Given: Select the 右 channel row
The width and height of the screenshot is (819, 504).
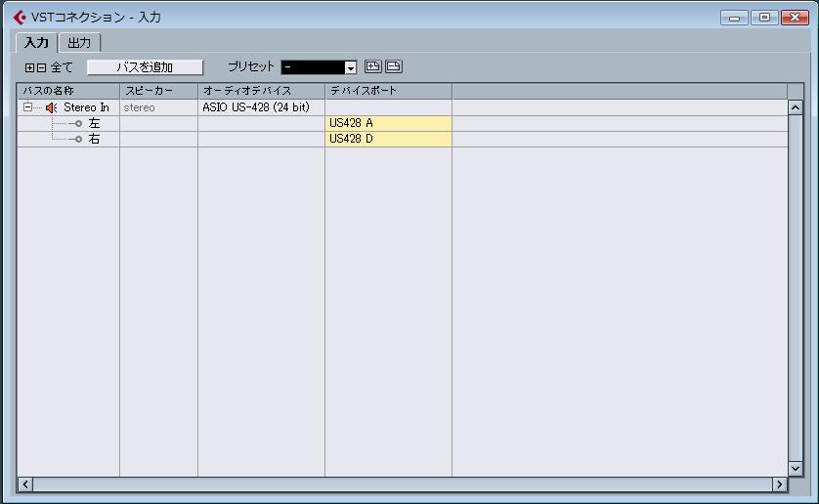Looking at the screenshot, I should (x=403, y=139).
